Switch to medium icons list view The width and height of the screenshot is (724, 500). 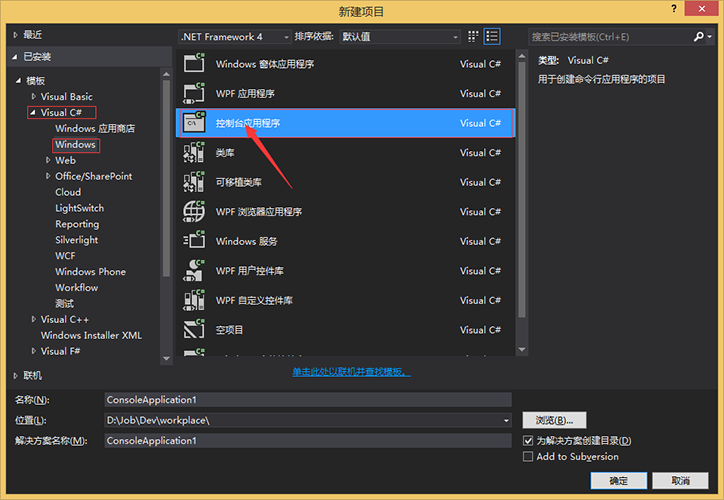[x=492, y=36]
